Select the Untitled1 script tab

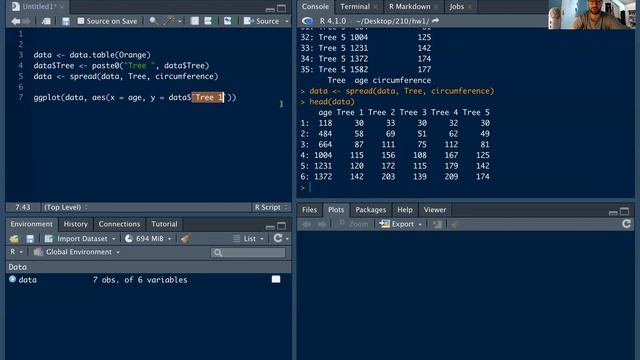tap(39, 7)
